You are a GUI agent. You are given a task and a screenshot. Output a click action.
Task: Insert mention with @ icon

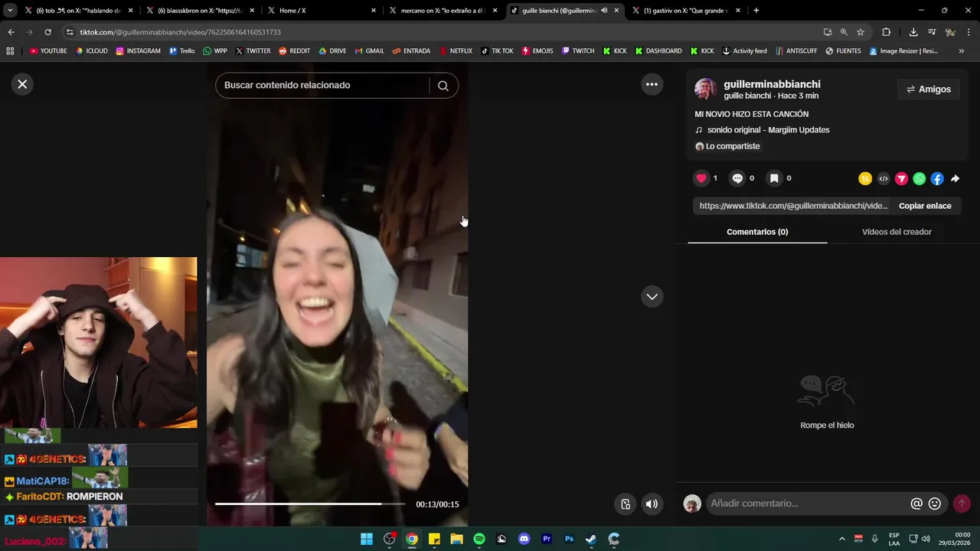916,504
